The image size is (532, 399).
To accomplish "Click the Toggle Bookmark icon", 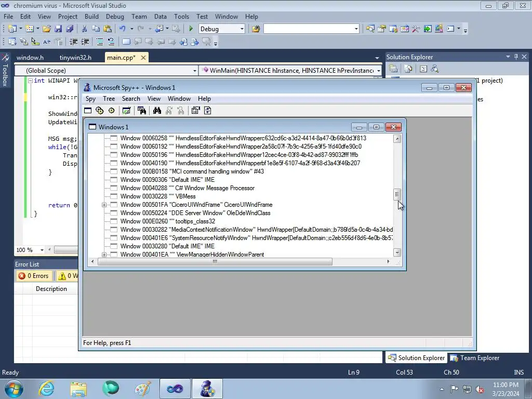I will point(126,42).
